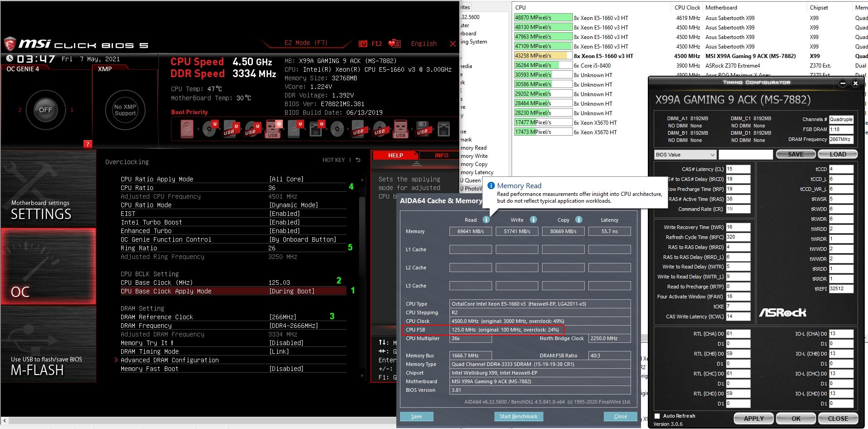Click the info icon beside Write column

[x=533, y=219]
